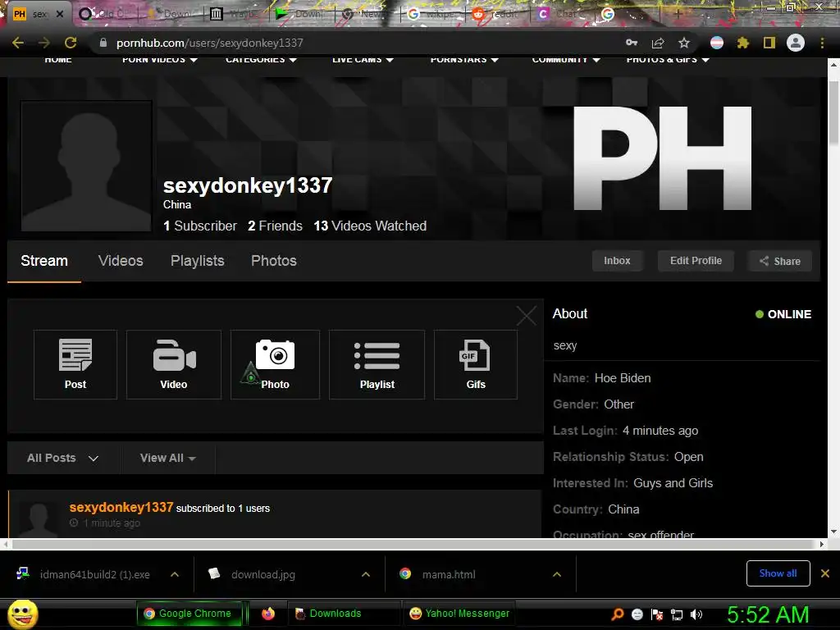This screenshot has height=630, width=840.
Task: Open the Chrome profile avatar menu
Action: [x=796, y=43]
